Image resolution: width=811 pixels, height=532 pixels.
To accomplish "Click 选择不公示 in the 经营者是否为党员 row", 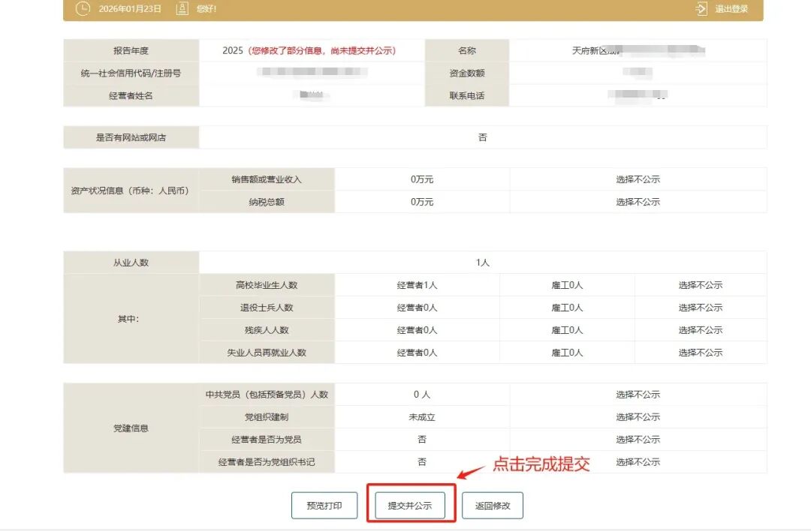I will 638,440.
